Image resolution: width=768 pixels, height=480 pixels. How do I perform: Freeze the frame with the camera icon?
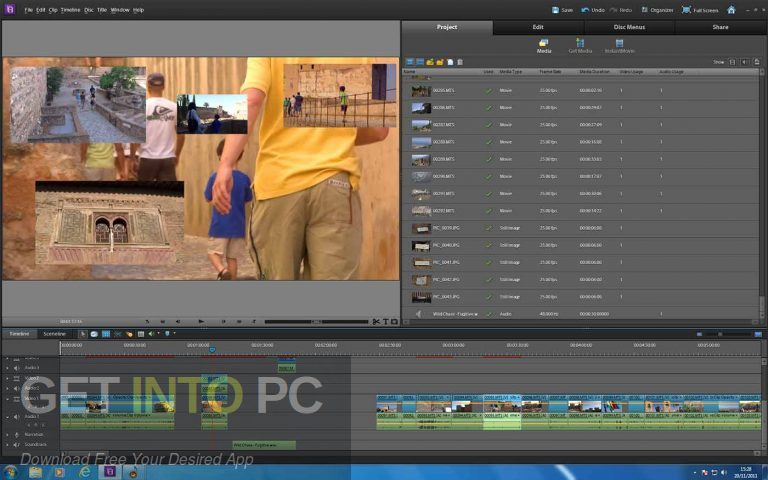pyautogui.click(x=394, y=322)
